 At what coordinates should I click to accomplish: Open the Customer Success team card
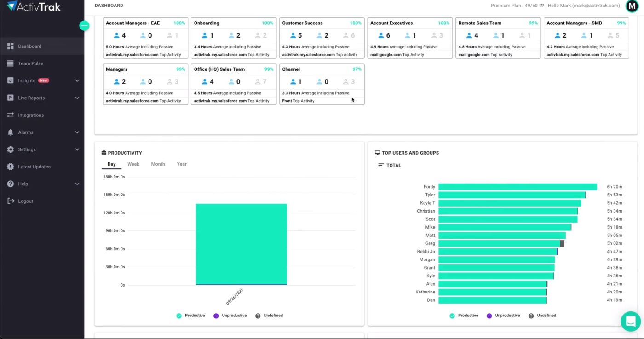(322, 38)
